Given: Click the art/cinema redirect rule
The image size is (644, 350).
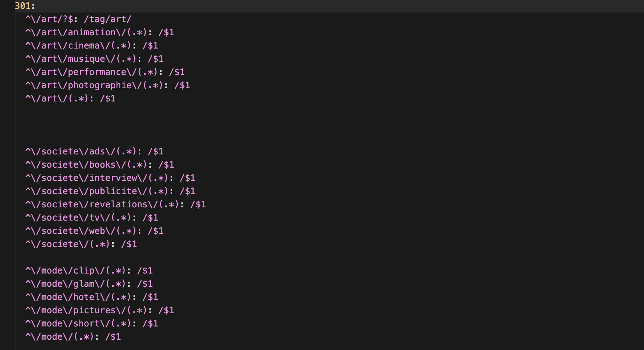Looking at the screenshot, I should click(91, 46).
